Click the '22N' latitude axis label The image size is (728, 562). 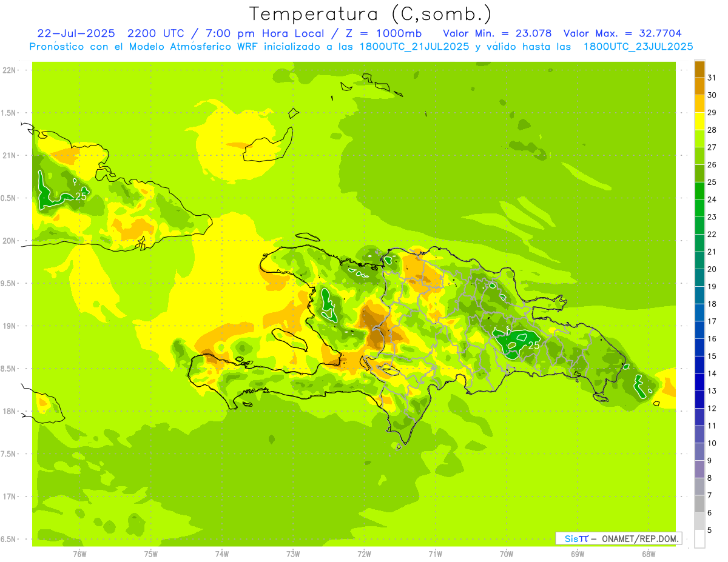coord(10,70)
